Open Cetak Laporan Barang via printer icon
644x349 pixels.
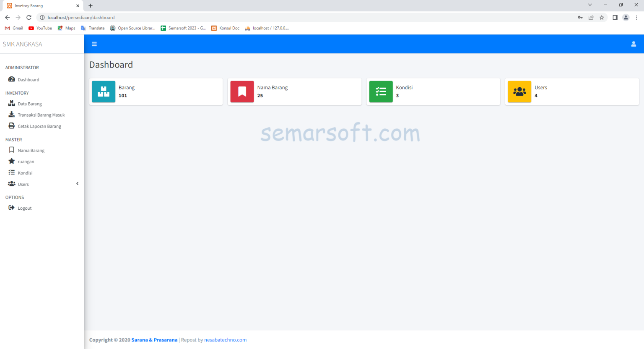coord(11,126)
